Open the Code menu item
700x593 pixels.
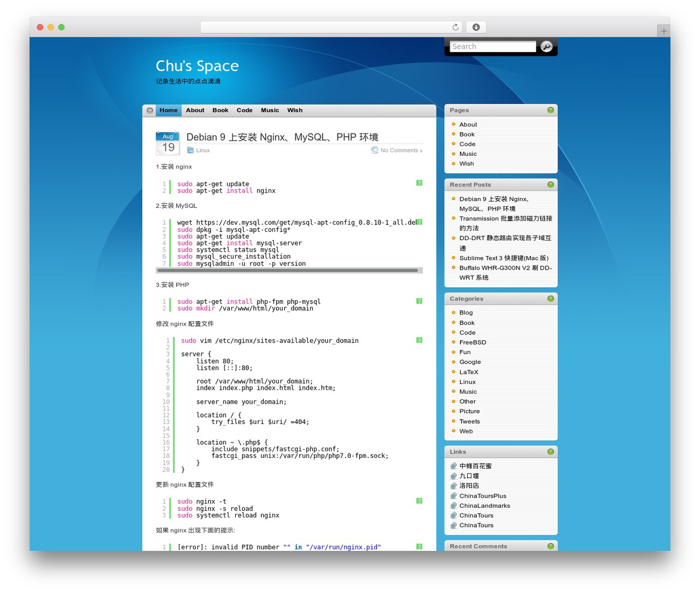(x=244, y=111)
